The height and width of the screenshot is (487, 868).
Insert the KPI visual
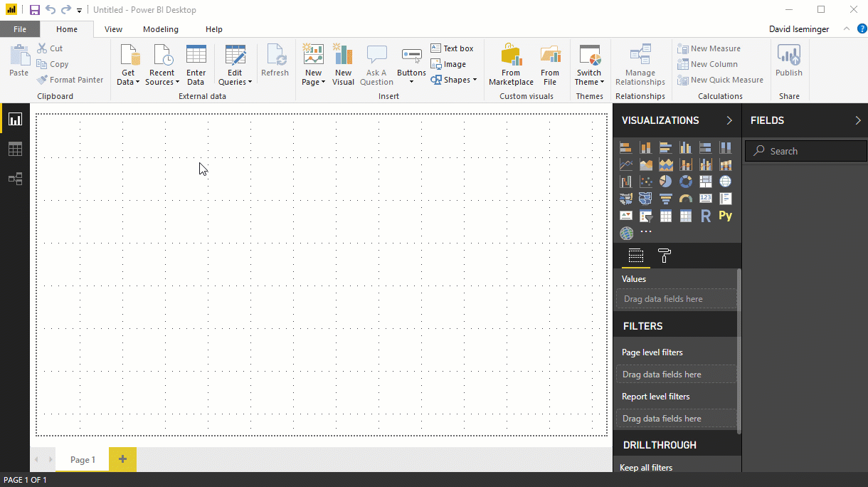[x=626, y=216]
